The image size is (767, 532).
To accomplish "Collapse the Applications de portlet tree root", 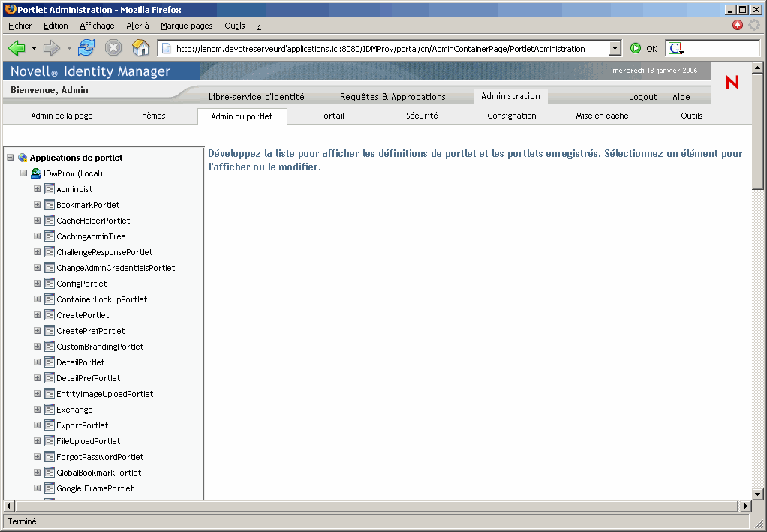I will (x=11, y=158).
